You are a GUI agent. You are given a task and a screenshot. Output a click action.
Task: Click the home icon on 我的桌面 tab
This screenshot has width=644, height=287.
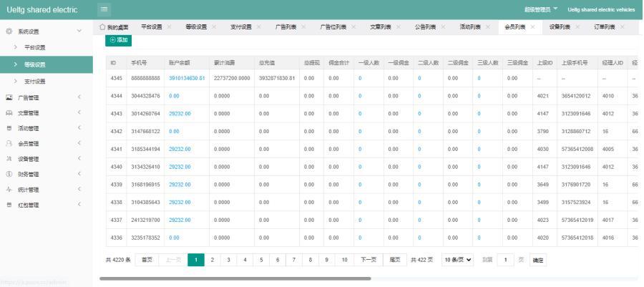point(102,27)
